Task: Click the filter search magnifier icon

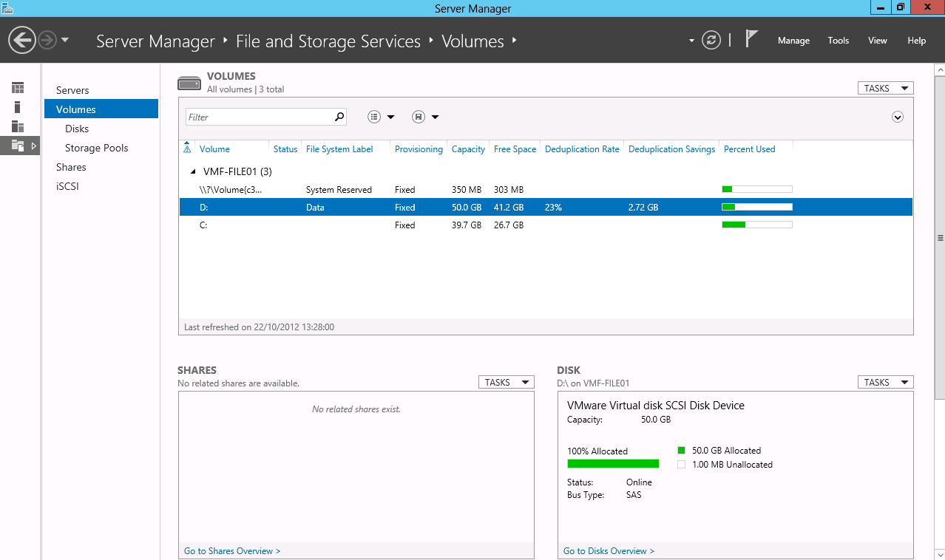Action: click(339, 117)
